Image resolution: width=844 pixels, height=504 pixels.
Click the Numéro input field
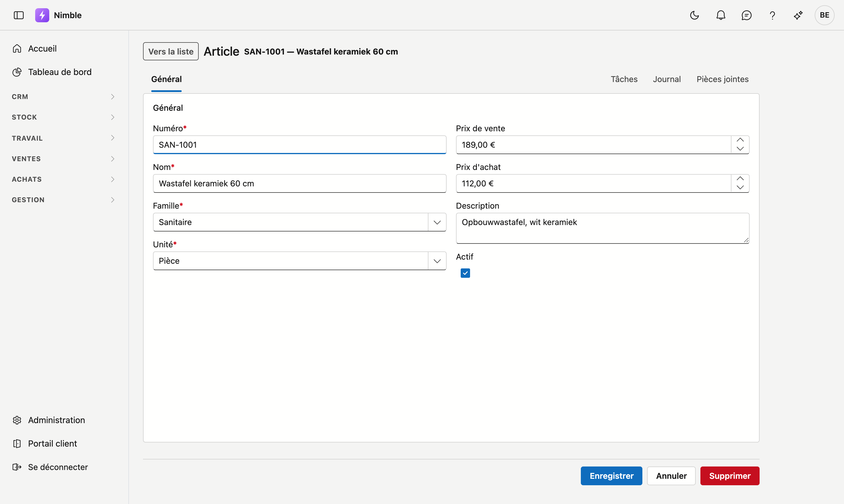[300, 145]
